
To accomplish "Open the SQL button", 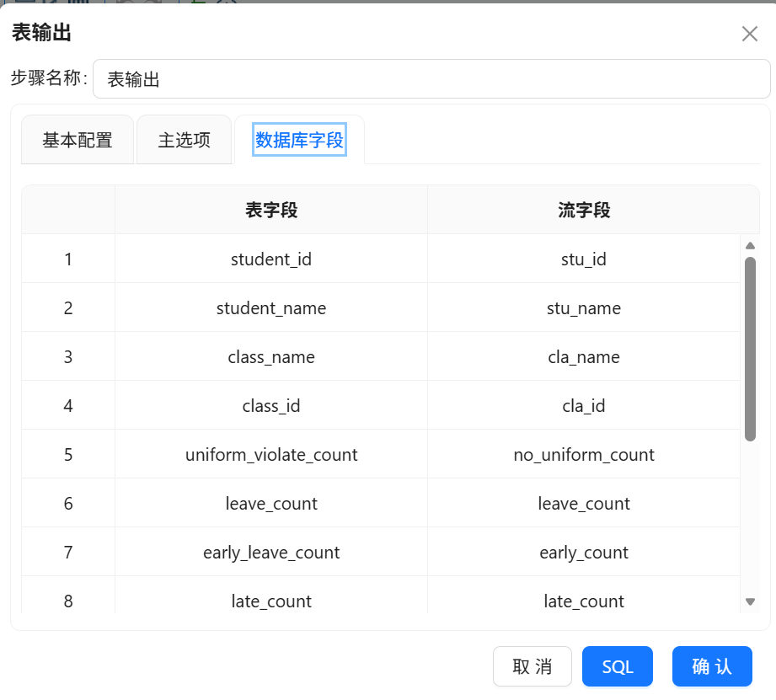I will coord(617,666).
